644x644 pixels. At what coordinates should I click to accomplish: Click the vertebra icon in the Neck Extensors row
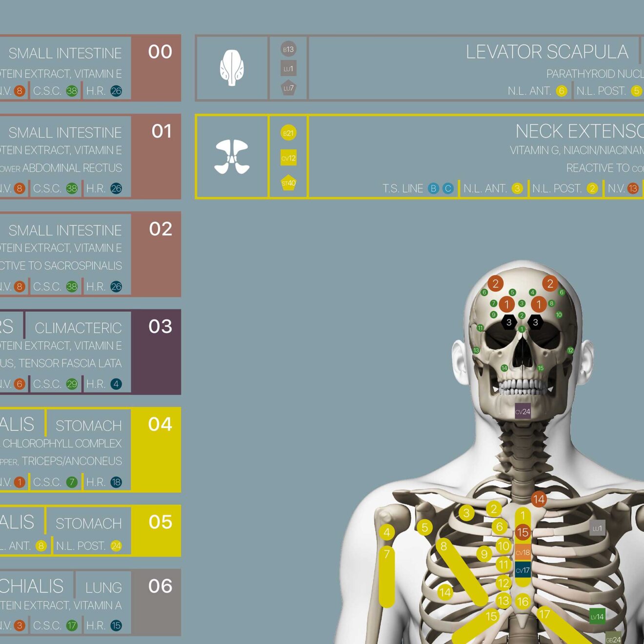[x=232, y=157]
